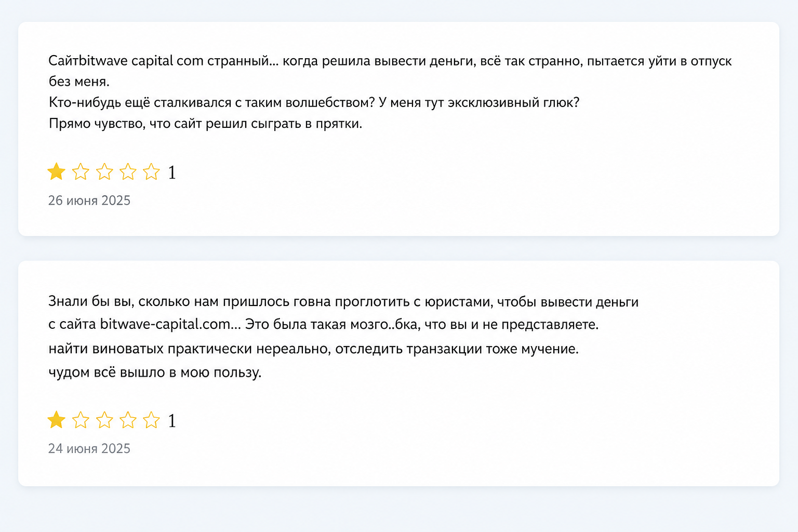Click the filled first star in the 24 июня review

click(x=56, y=420)
